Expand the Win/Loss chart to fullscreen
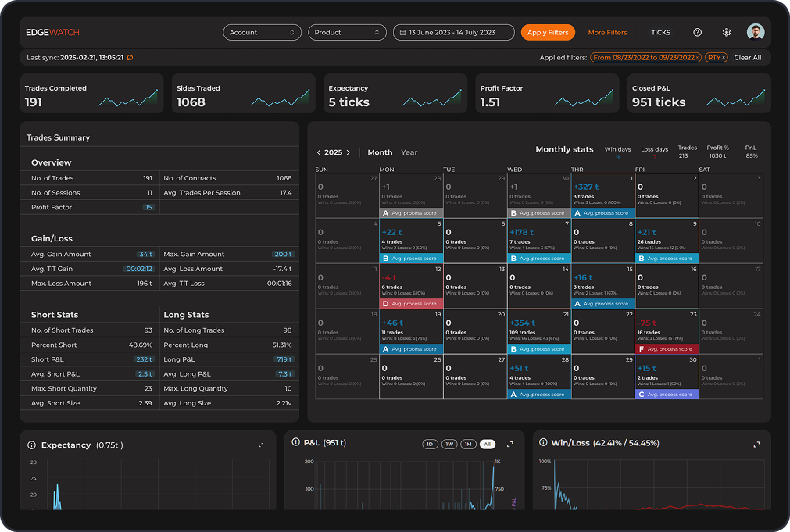This screenshot has width=790, height=532. [756, 444]
